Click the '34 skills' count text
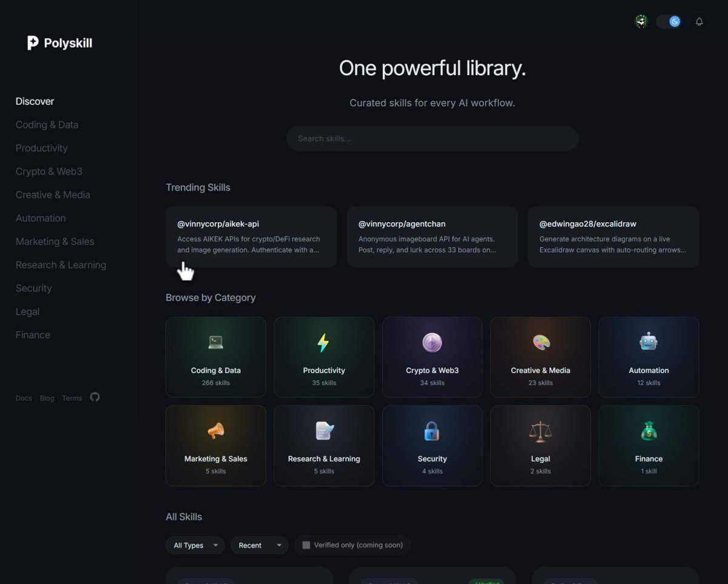This screenshot has width=728, height=584. [433, 383]
